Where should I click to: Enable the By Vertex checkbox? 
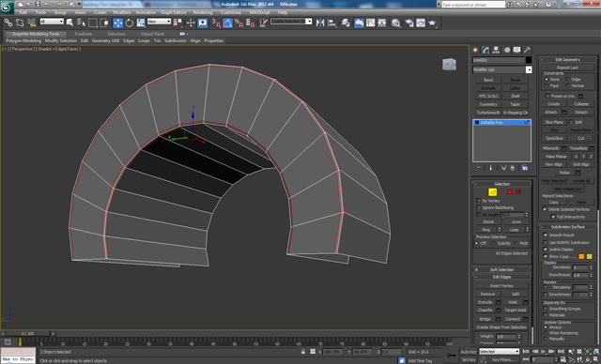pyautogui.click(x=479, y=201)
